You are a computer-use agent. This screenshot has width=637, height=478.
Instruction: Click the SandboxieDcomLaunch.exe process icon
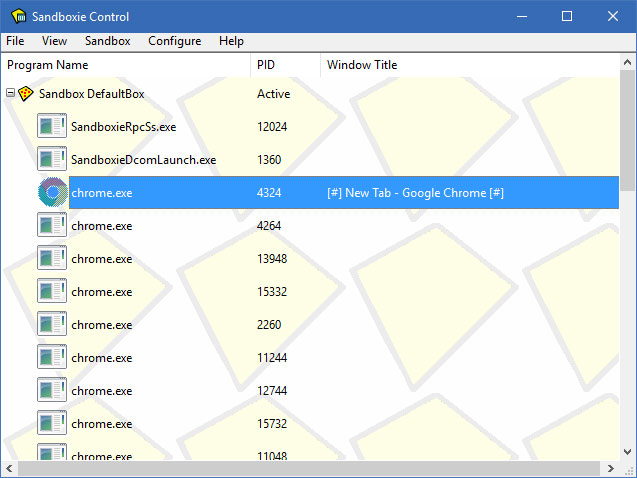[x=52, y=160]
